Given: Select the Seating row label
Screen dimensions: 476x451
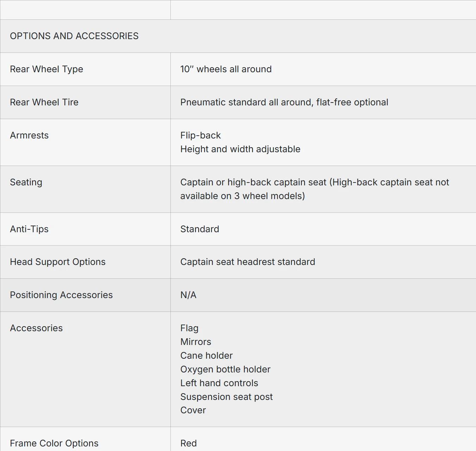Looking at the screenshot, I should [x=26, y=182].
